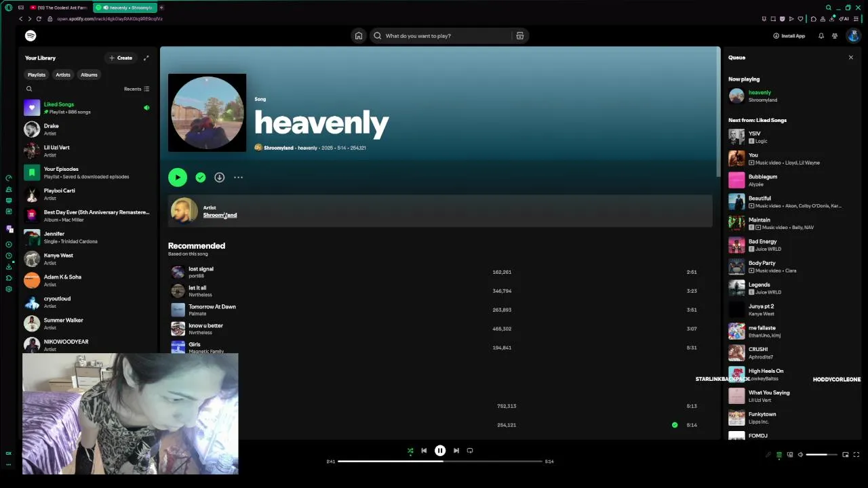The height and width of the screenshot is (488, 868).
Task: Pause playback in bottom player
Action: pyautogui.click(x=440, y=451)
